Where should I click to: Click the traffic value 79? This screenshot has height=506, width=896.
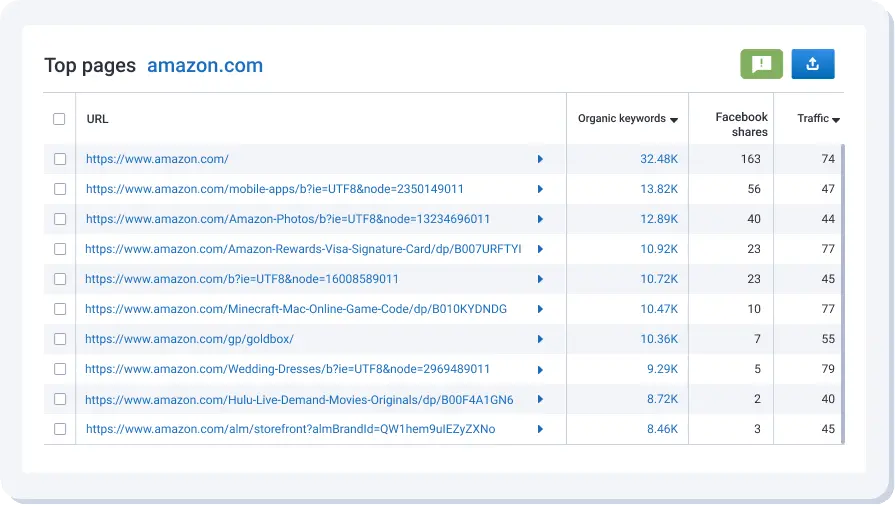click(828, 369)
